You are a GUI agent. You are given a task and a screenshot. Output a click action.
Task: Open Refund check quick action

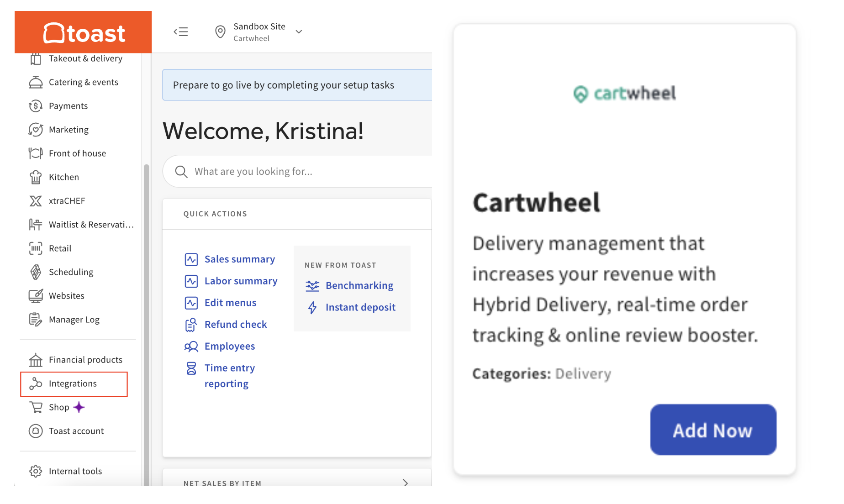(236, 325)
